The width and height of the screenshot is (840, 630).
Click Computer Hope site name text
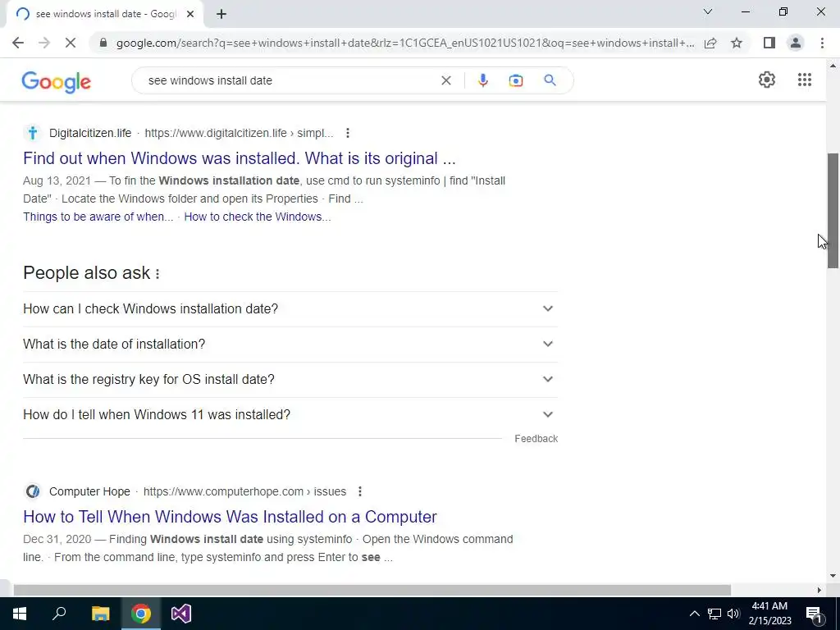point(89,491)
